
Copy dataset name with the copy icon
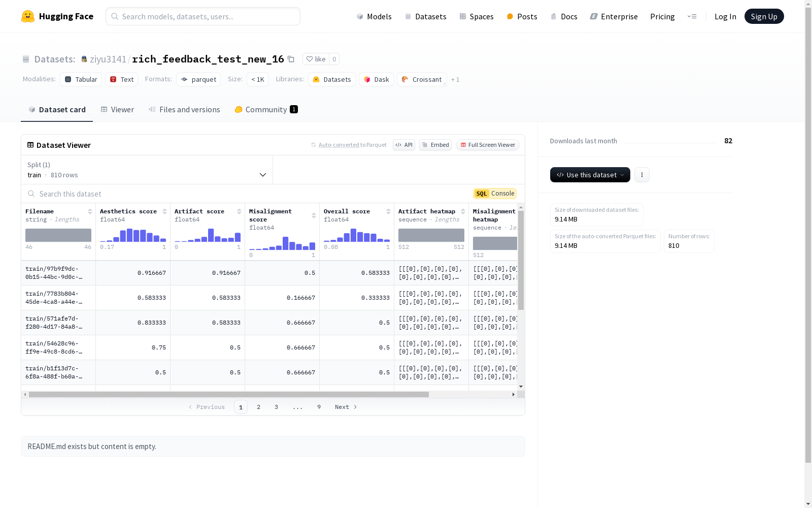(291, 59)
